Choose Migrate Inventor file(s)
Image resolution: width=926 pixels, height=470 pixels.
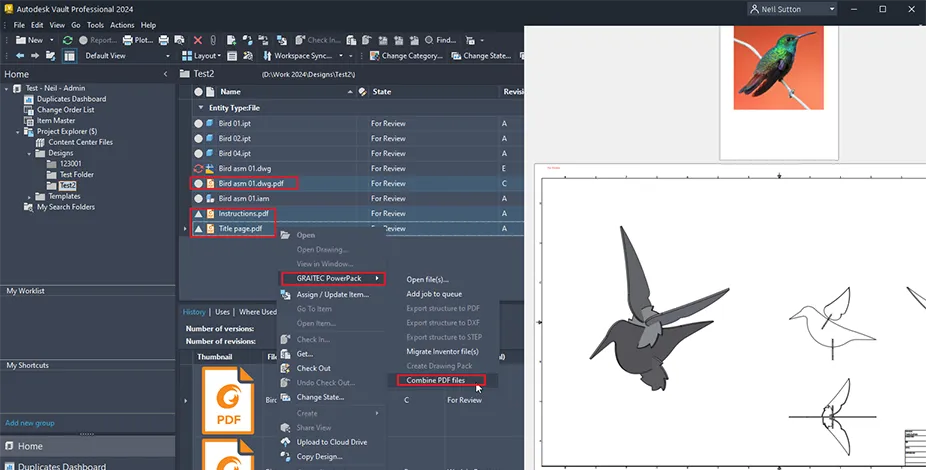(442, 351)
